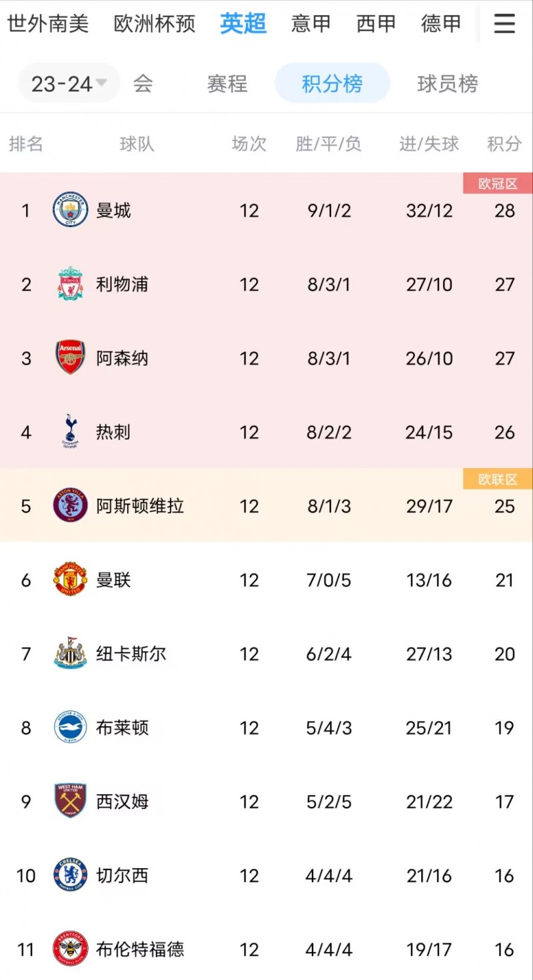Select the 积分榜 standings tab
Viewport: 533px width, 980px height.
(331, 85)
